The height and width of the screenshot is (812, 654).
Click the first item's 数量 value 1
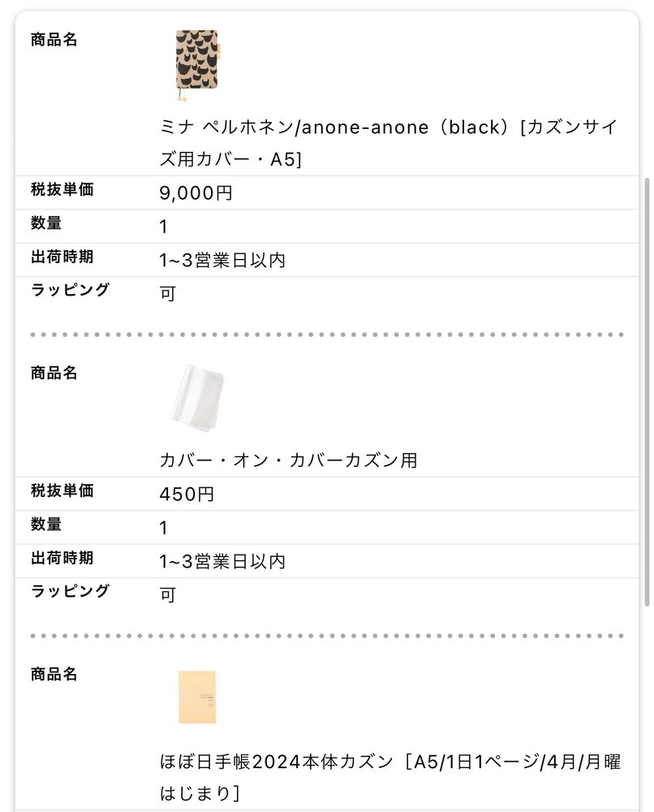(x=163, y=227)
